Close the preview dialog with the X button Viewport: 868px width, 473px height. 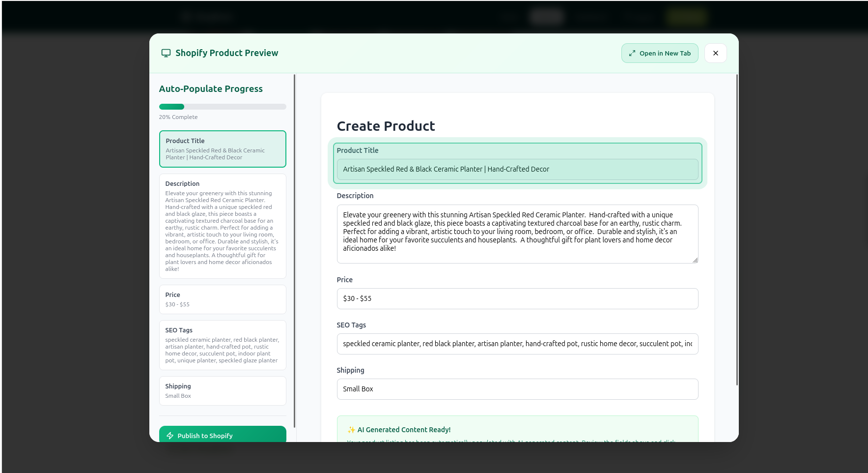(716, 53)
